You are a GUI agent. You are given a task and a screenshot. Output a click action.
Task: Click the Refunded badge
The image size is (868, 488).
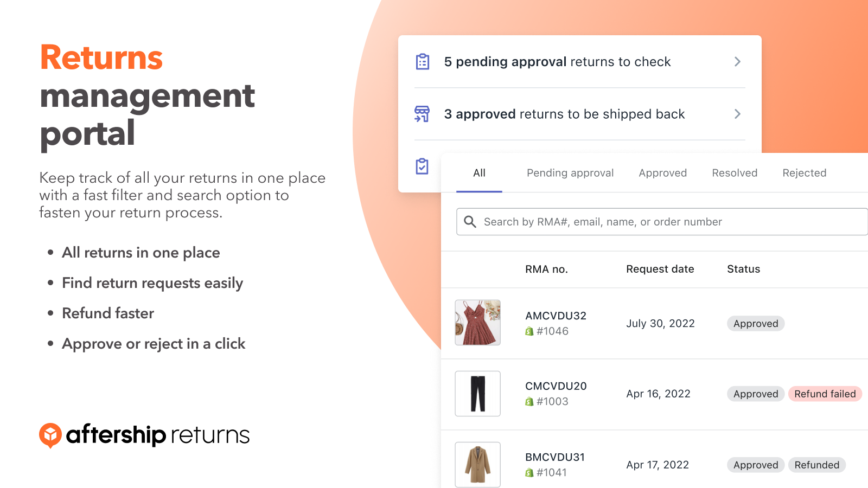816,465
